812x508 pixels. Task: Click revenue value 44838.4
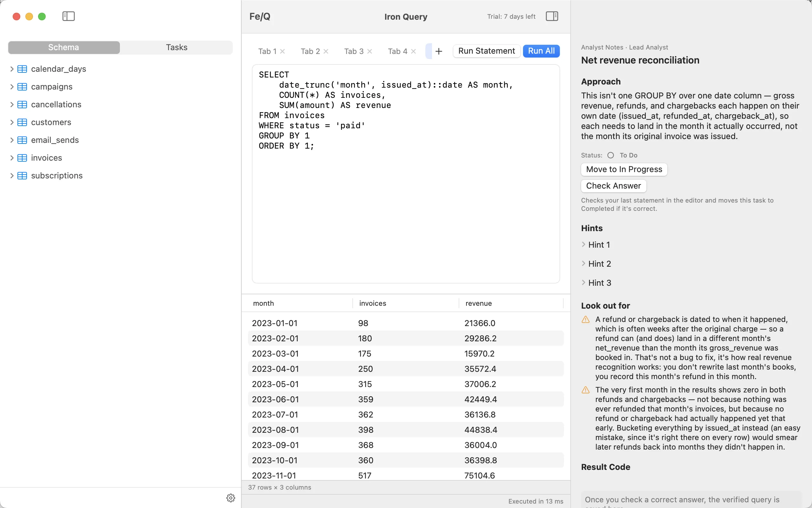pos(481,430)
